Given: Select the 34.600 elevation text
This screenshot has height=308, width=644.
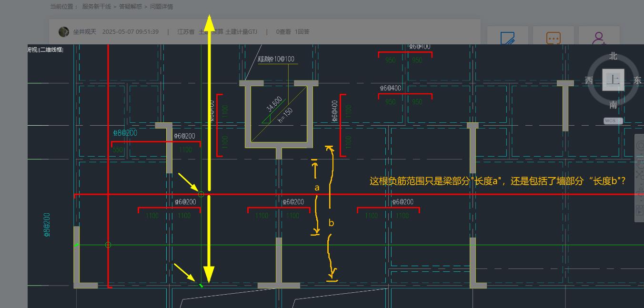Looking at the screenshot, I should click(x=274, y=104).
